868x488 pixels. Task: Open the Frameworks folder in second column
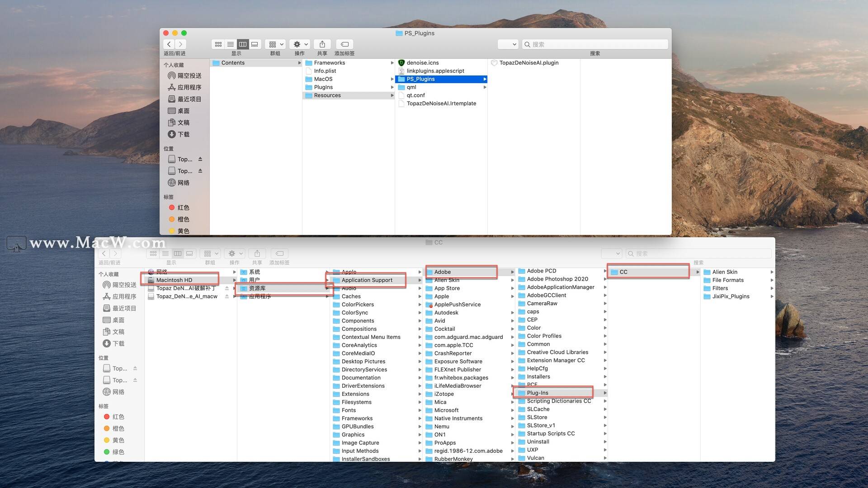coord(329,63)
